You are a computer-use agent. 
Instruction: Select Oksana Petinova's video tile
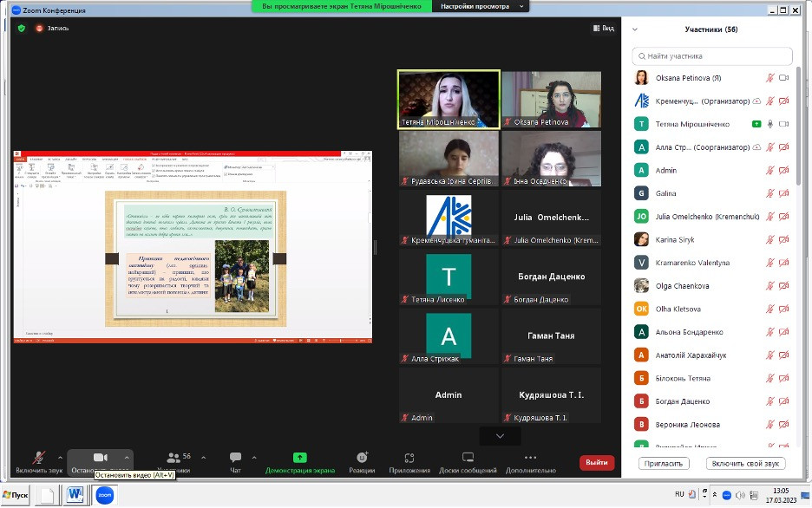(x=551, y=100)
